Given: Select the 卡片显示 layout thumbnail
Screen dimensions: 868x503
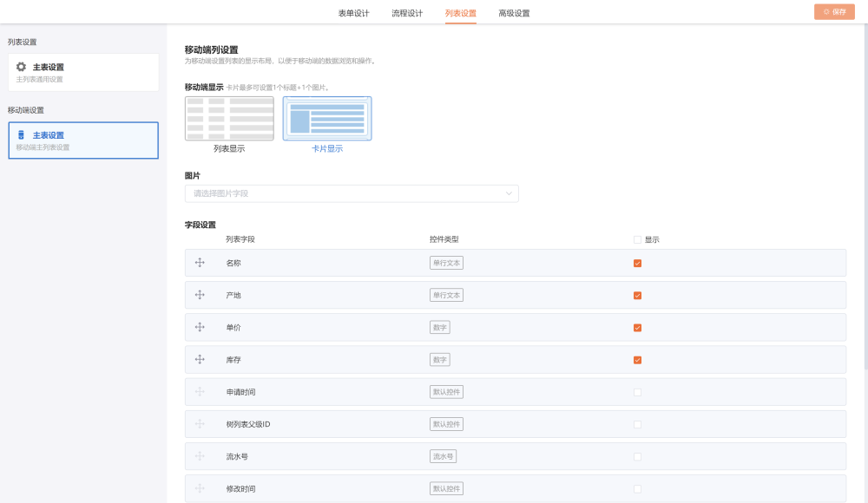Looking at the screenshot, I should click(327, 119).
